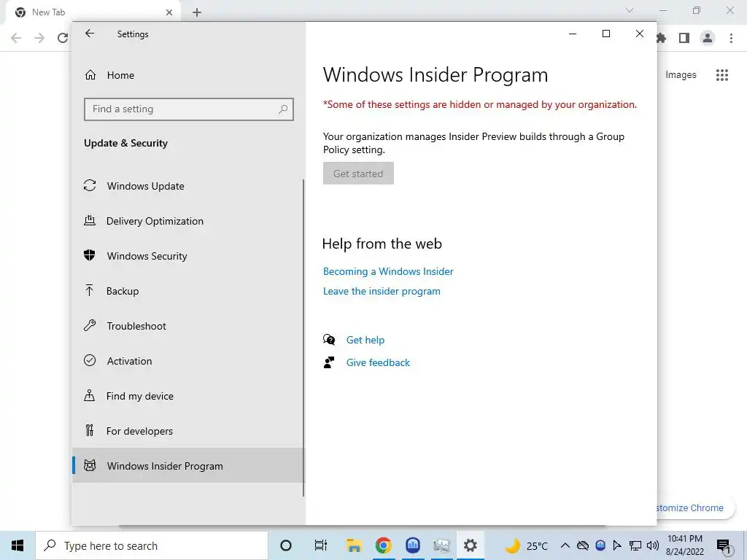Viewport: 747px width, 560px height.
Task: Open Chrome's tab search chevron
Action: click(630, 10)
